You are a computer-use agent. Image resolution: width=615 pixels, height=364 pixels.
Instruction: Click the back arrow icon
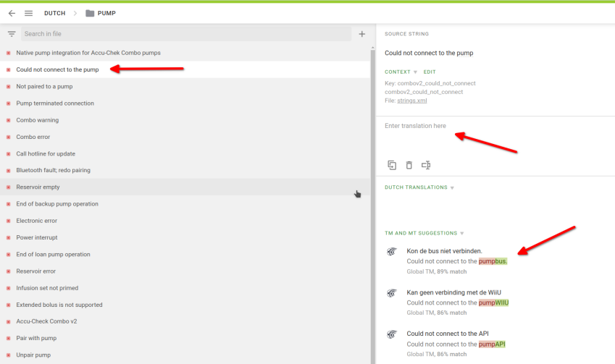pos(12,13)
